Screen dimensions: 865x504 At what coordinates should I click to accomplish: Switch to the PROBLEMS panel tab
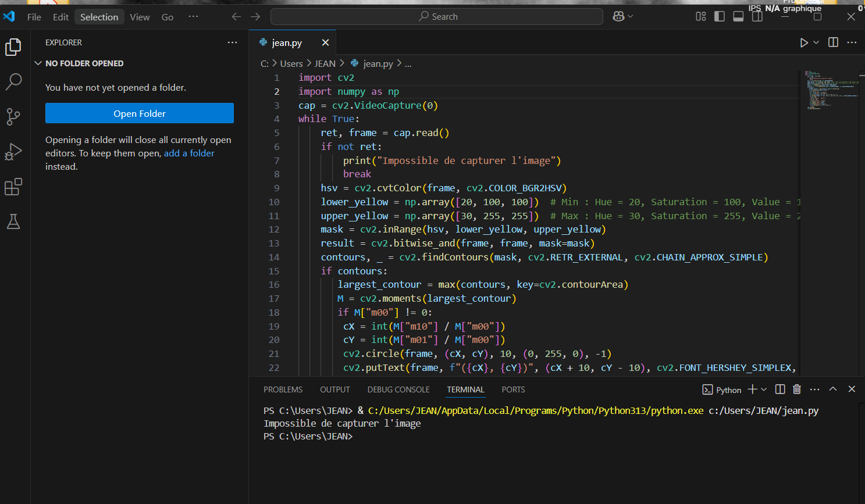283,389
